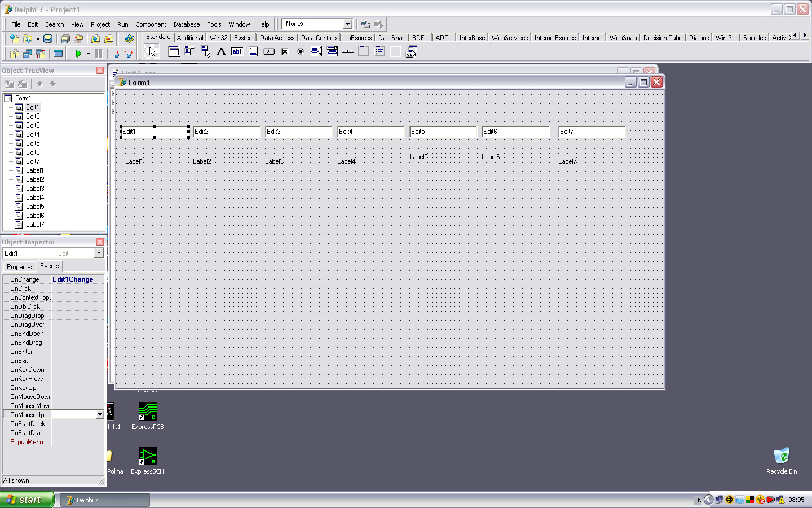812x508 pixels.
Task: Select Form1 node in Object TreeView
Action: [x=23, y=98]
